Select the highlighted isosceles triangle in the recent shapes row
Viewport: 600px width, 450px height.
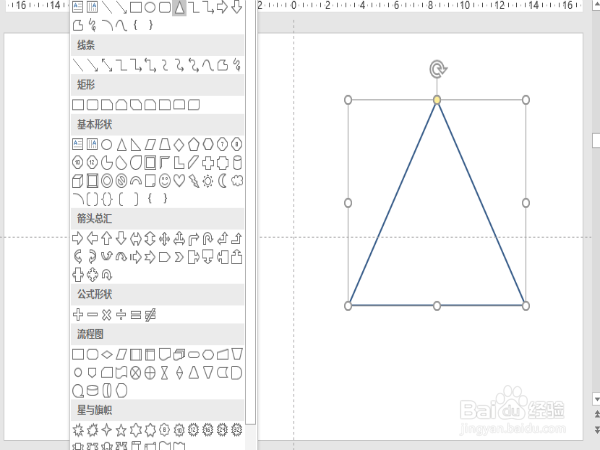pos(179,7)
